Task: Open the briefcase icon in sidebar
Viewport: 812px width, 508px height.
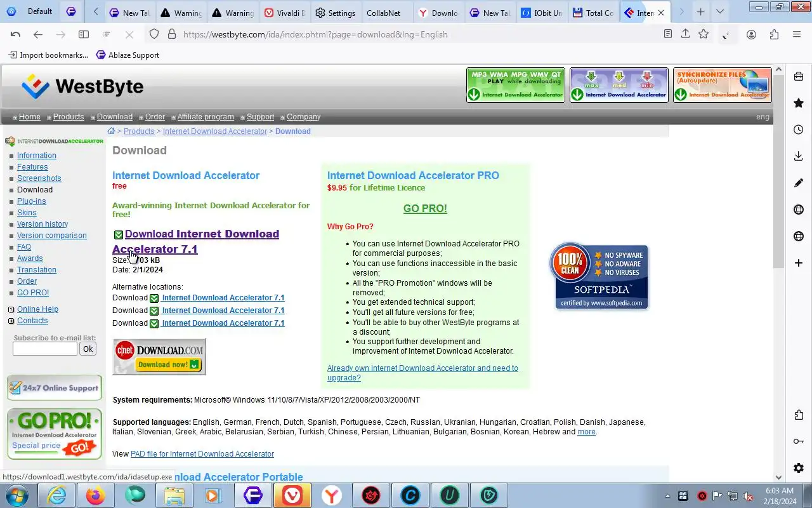Action: pyautogui.click(x=799, y=76)
